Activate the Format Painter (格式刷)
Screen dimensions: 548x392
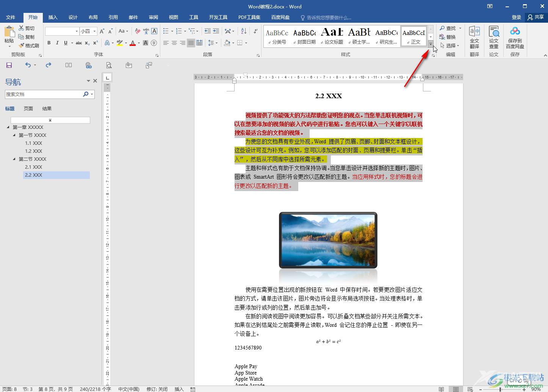click(x=29, y=45)
